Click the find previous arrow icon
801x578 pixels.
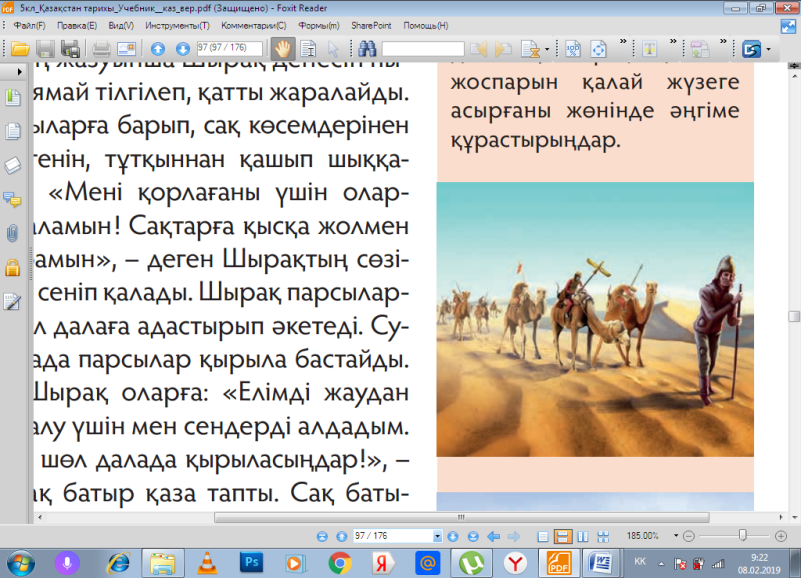click(479, 49)
